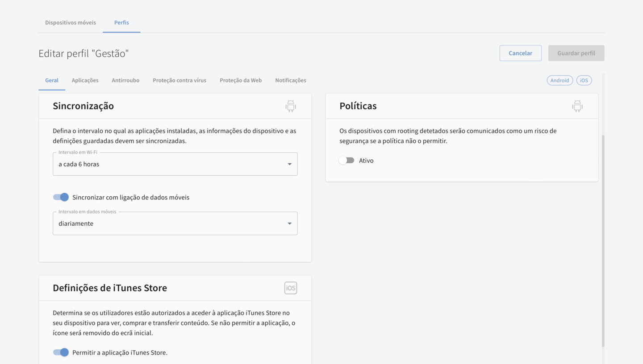Select the iOS platform filter chip
The width and height of the screenshot is (643, 364).
point(584,80)
